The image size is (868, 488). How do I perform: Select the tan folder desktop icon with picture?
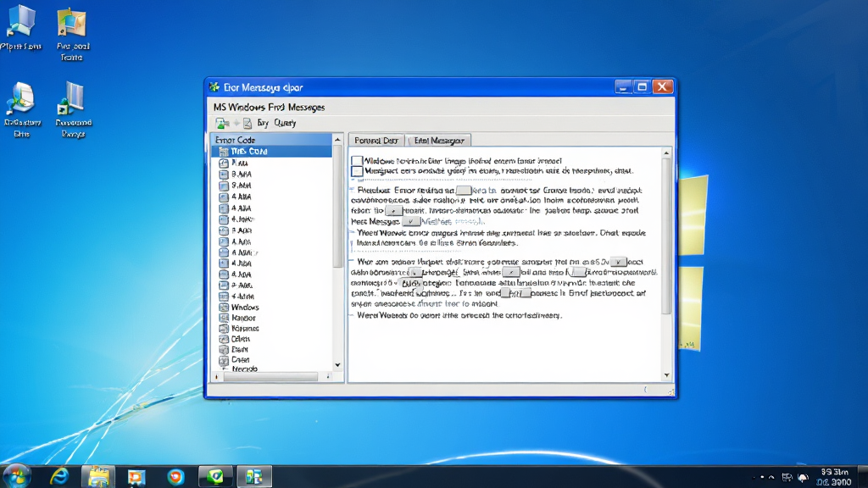[72, 23]
